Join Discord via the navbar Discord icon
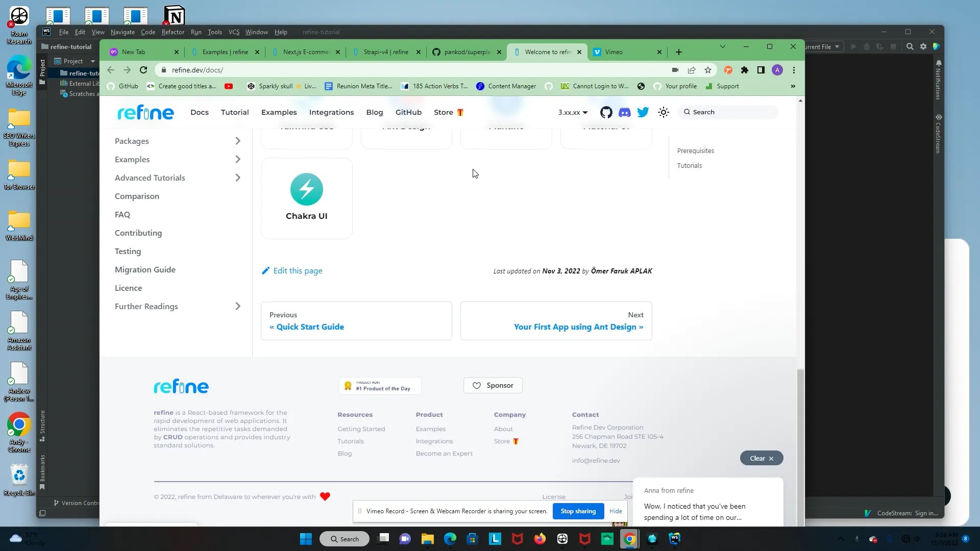 (624, 112)
